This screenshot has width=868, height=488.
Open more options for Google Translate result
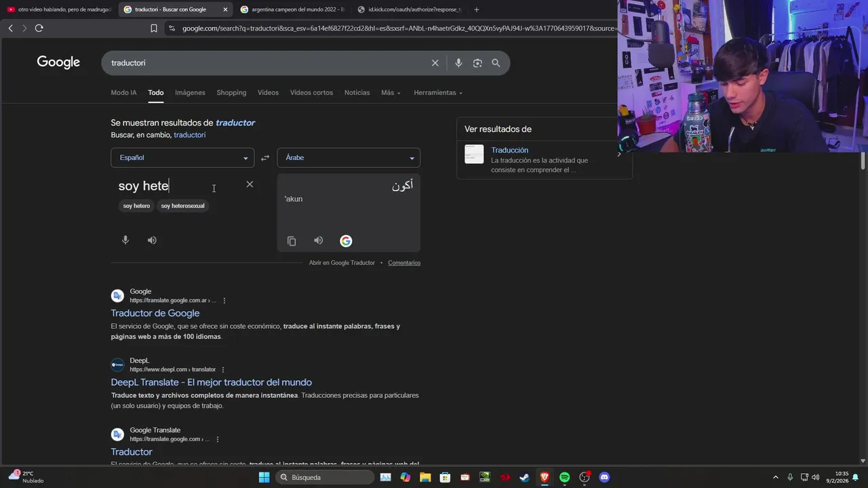pyautogui.click(x=218, y=439)
